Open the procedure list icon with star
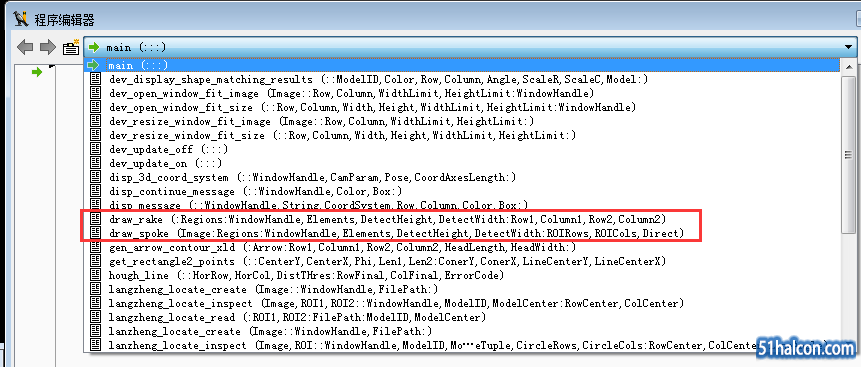Viewport: 861px width, 367px height. coord(71,47)
